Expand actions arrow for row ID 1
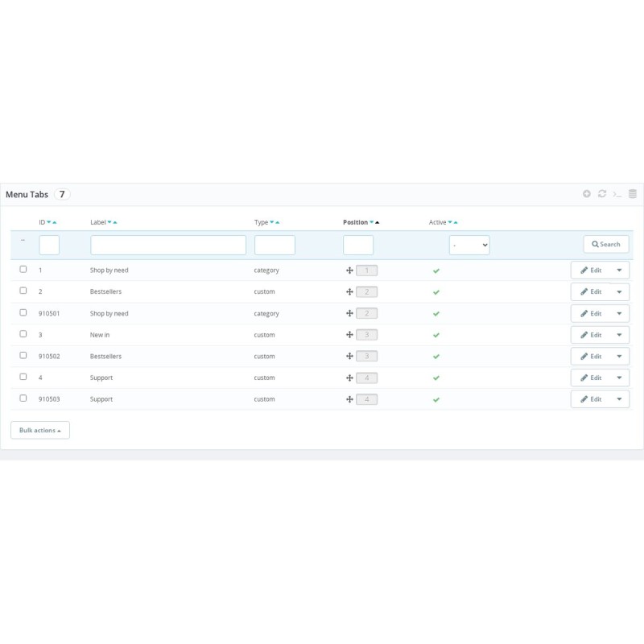644x644 pixels. [619, 270]
